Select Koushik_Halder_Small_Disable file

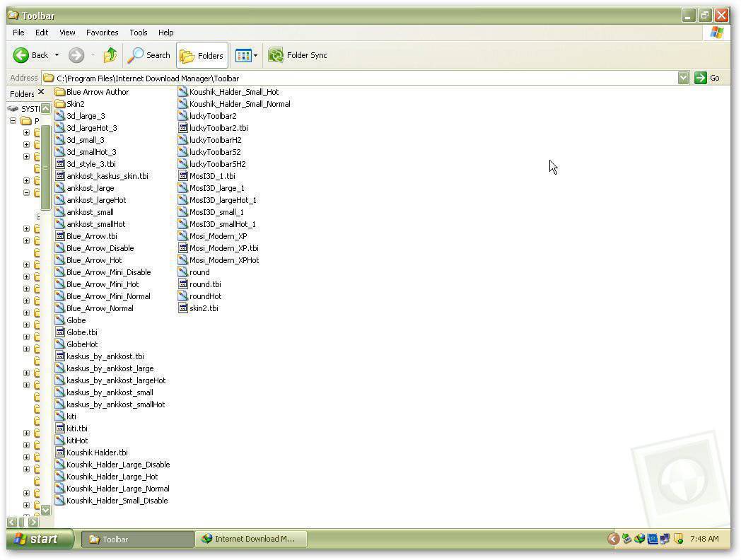[112, 501]
